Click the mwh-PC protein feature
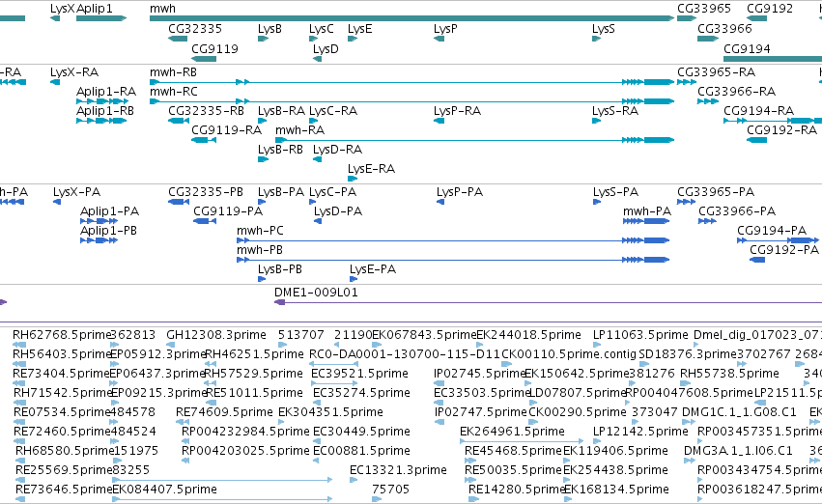The width and height of the screenshot is (822, 504). point(453,240)
